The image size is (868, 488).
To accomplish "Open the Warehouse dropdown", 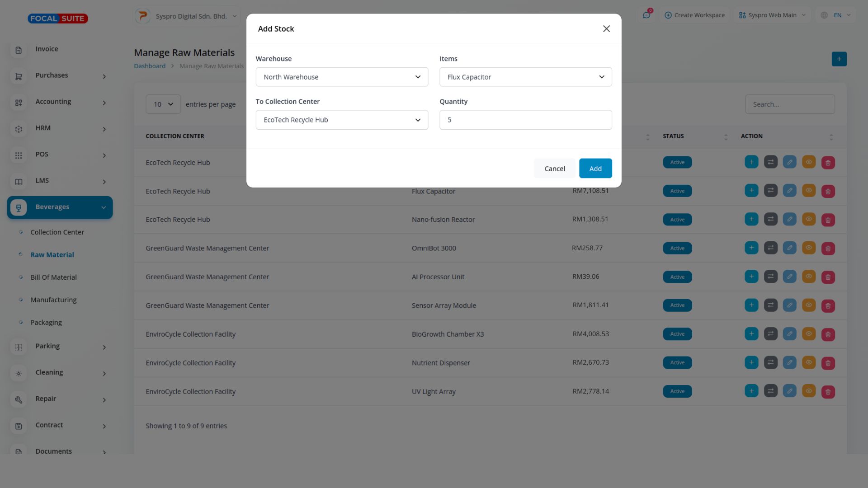I will click(x=342, y=77).
